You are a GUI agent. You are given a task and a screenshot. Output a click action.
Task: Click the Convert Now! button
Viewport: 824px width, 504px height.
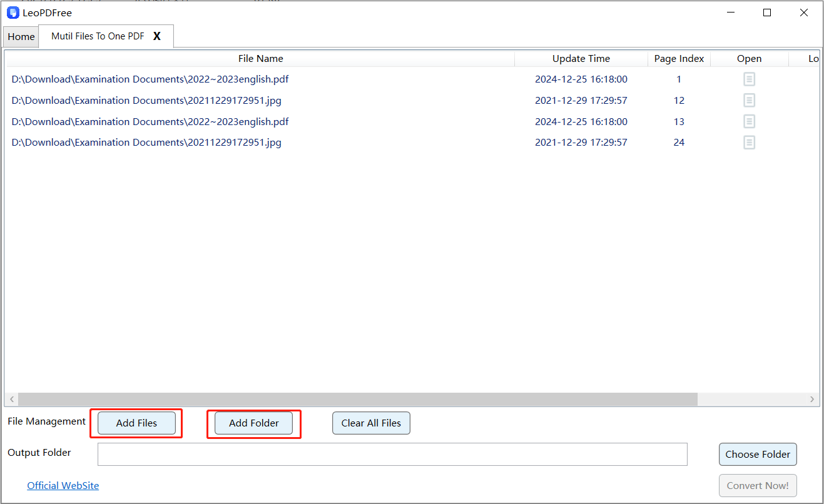click(x=758, y=486)
